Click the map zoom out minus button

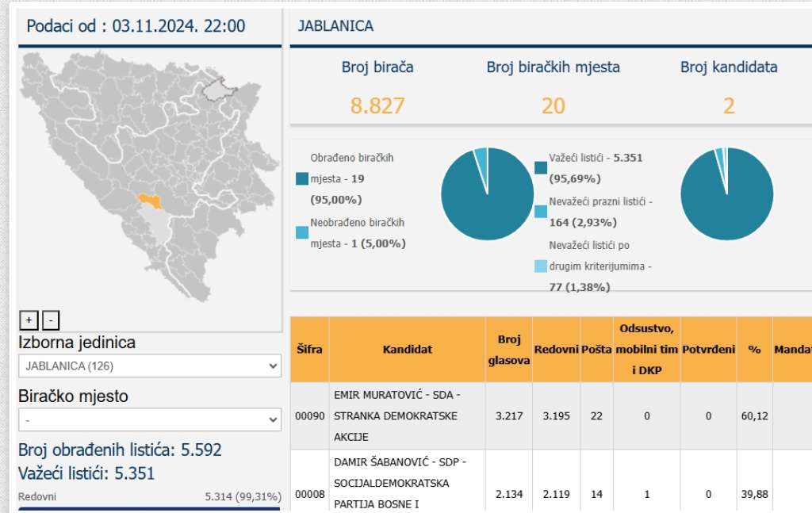[x=51, y=320]
